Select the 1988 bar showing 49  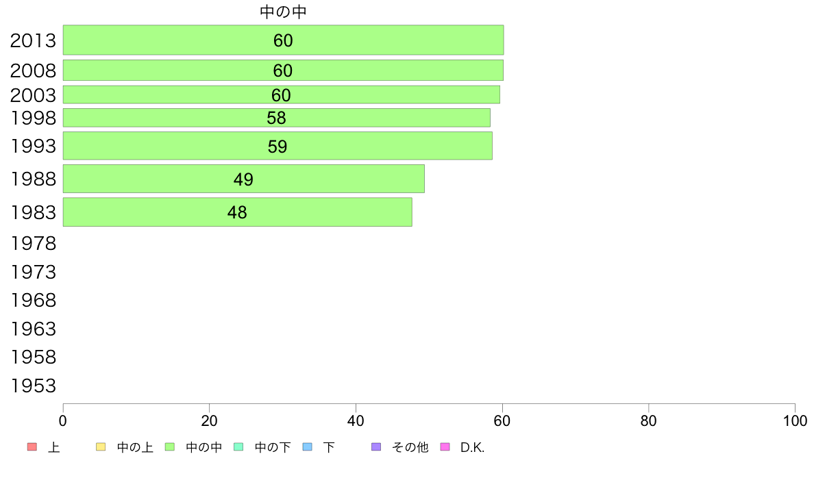coord(244,179)
